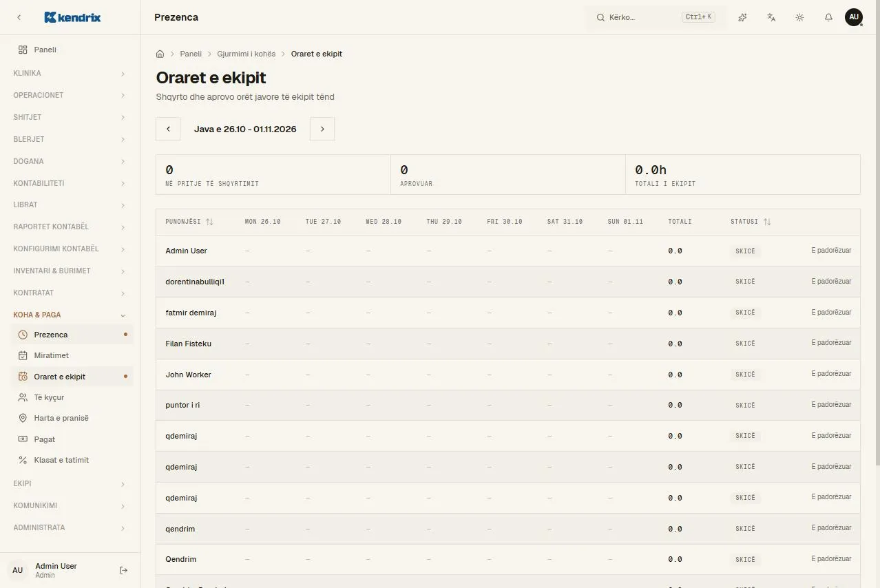
Task: Click the Kërko search field
Action: click(656, 17)
